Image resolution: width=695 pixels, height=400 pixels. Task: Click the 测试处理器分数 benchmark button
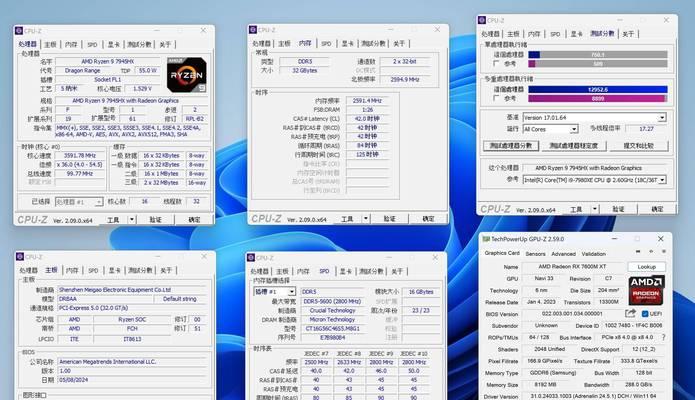coord(511,146)
